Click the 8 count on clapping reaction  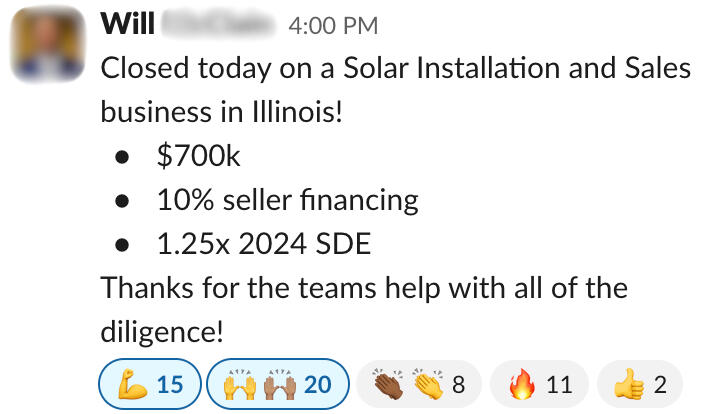458,384
